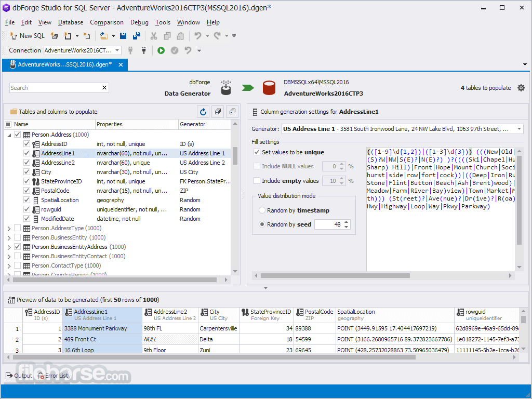Open the Database menu

tap(71, 22)
